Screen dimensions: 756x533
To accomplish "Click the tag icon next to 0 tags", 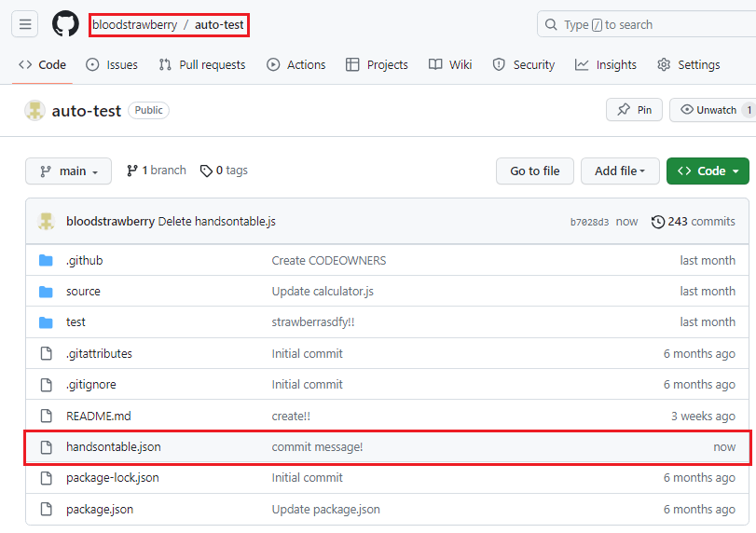I will coord(206,171).
